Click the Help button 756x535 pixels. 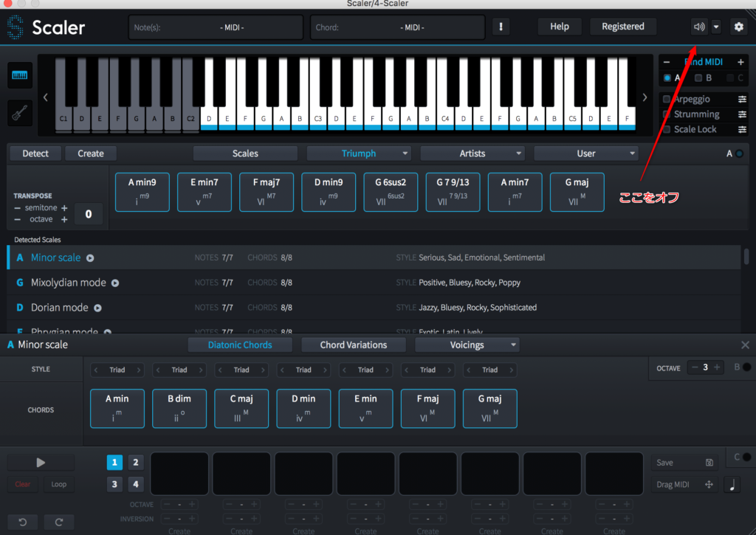coord(560,27)
